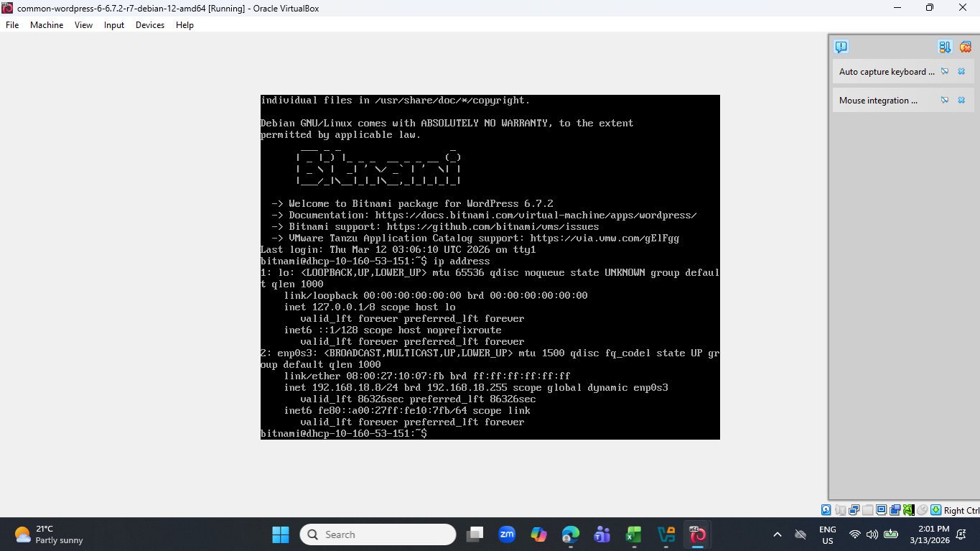Click the green keyboard capture arrow icon
The width and height of the screenshot is (980, 551).
click(935, 510)
